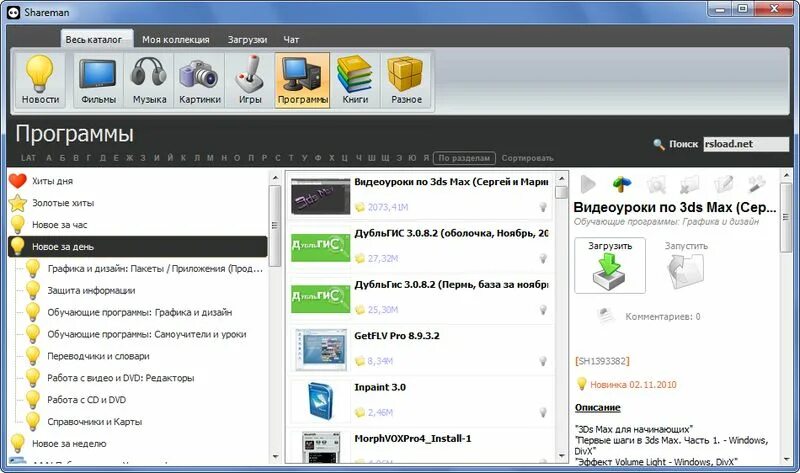Viewport: 800px width, 473px height.
Task: Select ДубльГИС 3.0.8.2 (оболочка) item
Action: pos(421,247)
